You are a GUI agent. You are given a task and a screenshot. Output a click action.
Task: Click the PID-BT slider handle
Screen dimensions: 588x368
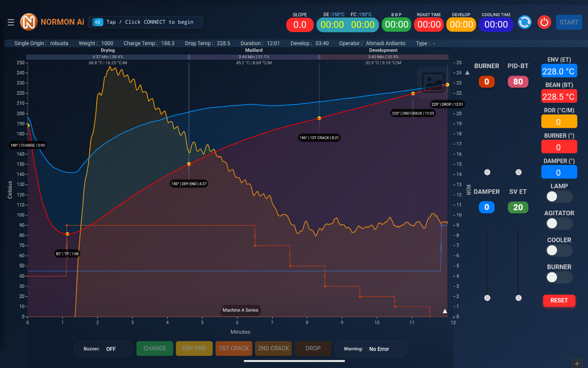[x=518, y=172]
